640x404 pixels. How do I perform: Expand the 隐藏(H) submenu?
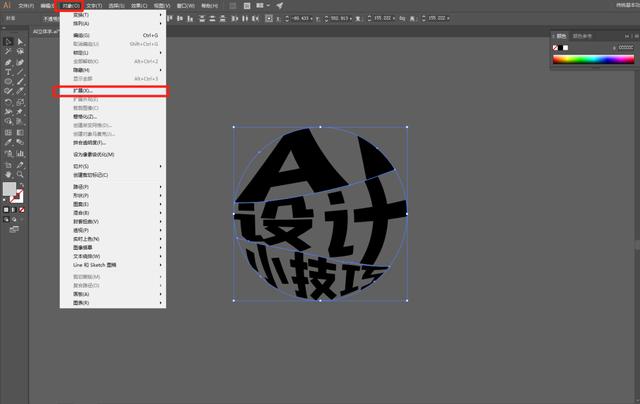(x=113, y=70)
